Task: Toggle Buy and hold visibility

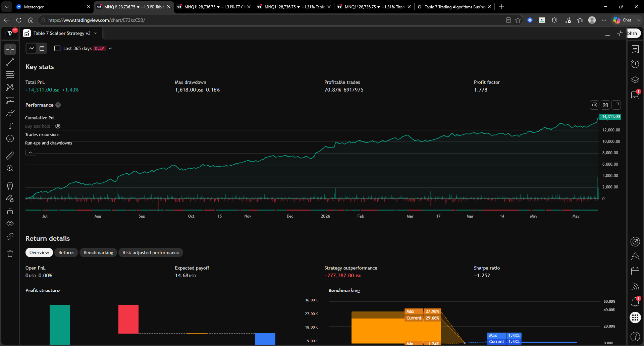Action: click(58, 126)
